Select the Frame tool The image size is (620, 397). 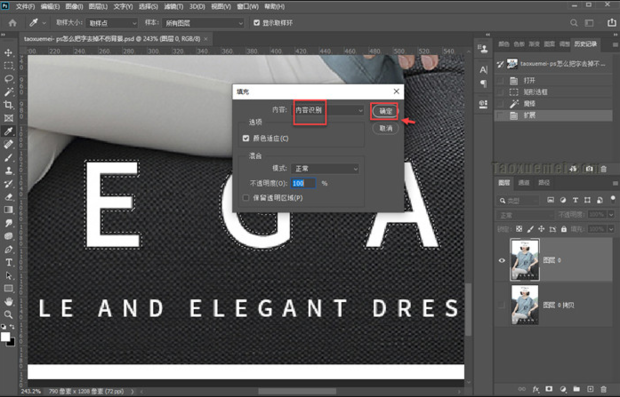[8, 118]
